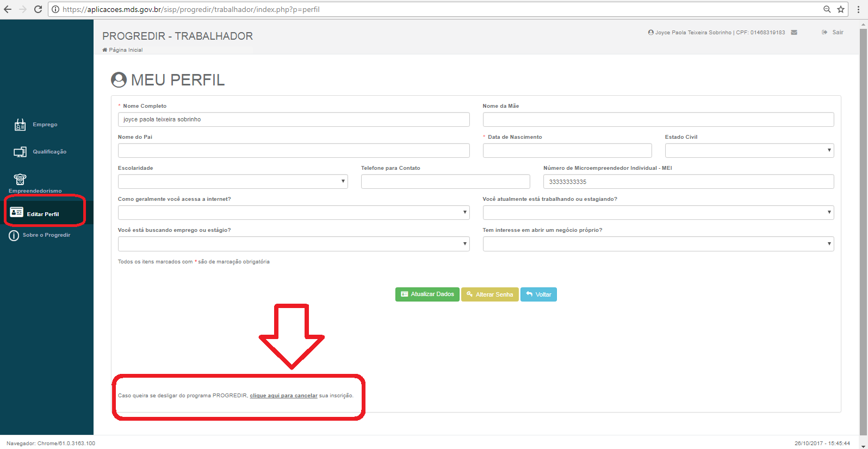Image resolution: width=868 pixels, height=449 pixels.
Task: Click the envelope icon beside the CPF
Action: [x=794, y=33]
